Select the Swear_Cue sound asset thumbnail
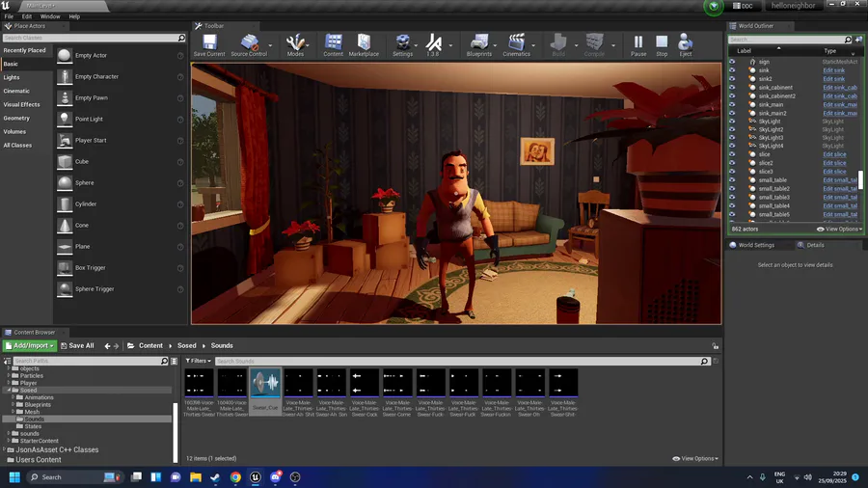The height and width of the screenshot is (488, 868). coord(265,383)
